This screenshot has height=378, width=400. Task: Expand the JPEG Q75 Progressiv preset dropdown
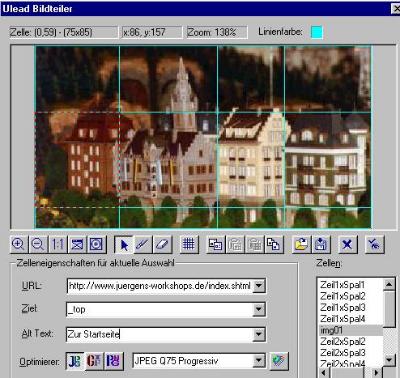(x=259, y=361)
